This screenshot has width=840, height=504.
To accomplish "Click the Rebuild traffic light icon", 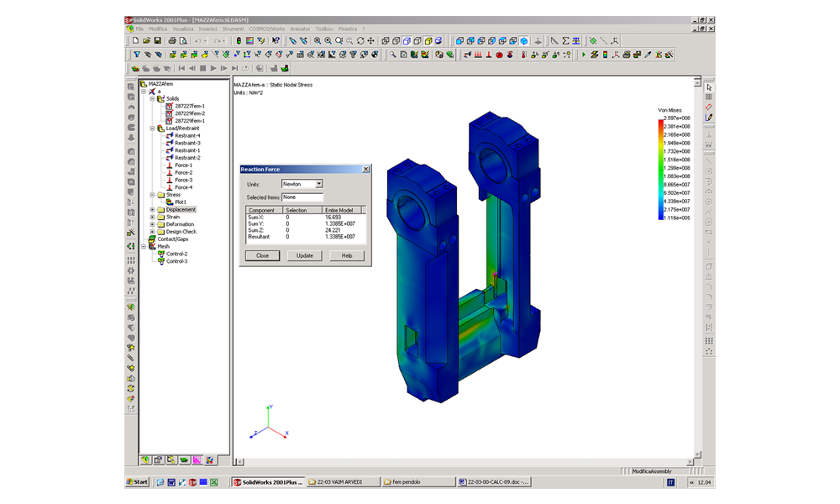I will [x=239, y=40].
